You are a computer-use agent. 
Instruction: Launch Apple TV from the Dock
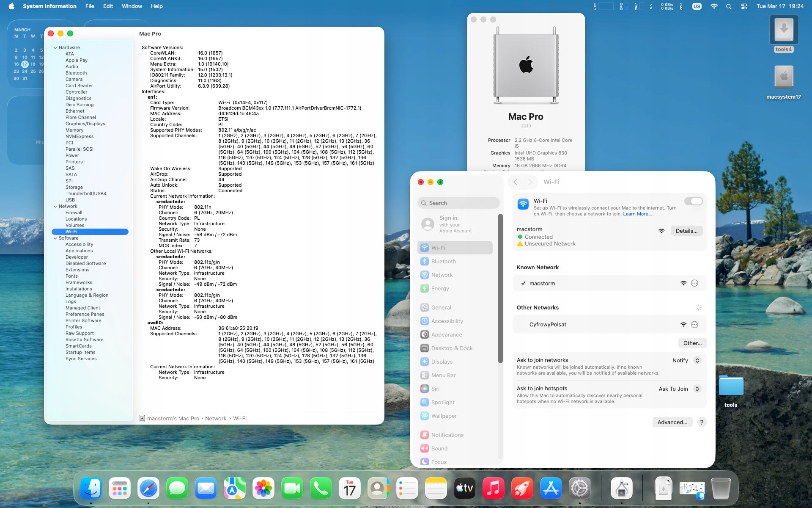point(464,489)
